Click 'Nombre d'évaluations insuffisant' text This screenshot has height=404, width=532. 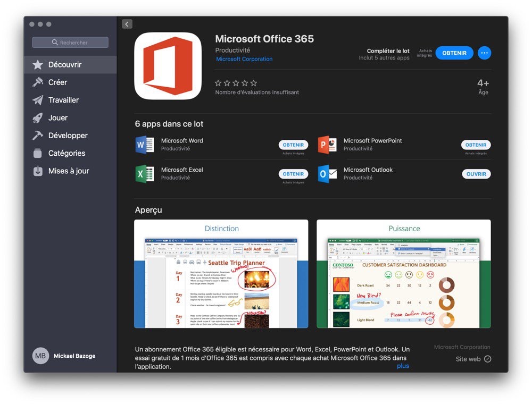(x=257, y=92)
